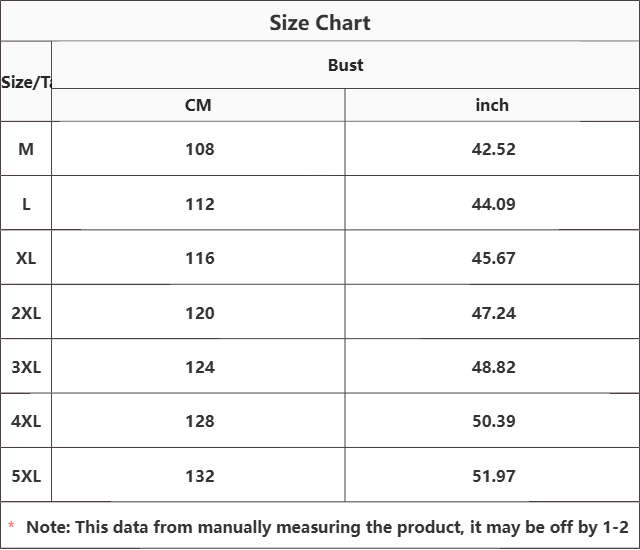Select the 44.09 inch value

click(493, 204)
